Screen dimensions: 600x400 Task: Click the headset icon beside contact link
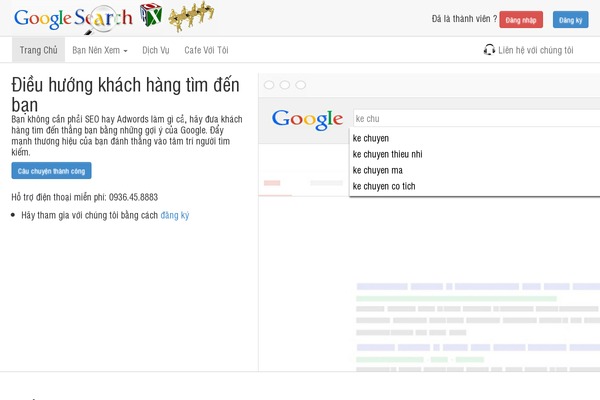point(489,49)
